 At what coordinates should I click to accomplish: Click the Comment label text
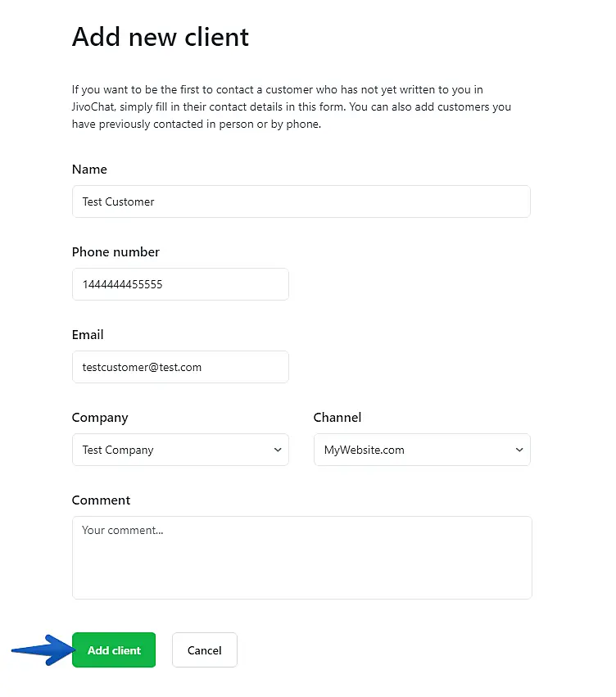tap(101, 500)
